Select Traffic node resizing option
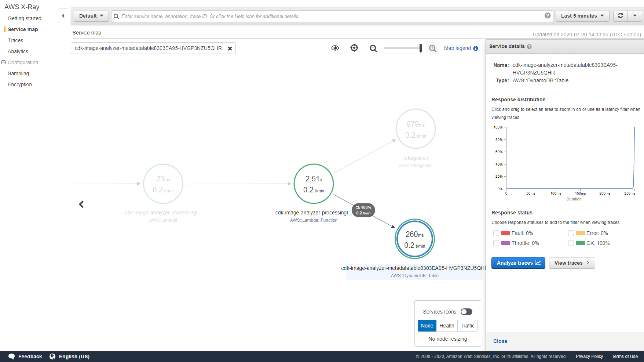Viewport: 644px width, 362px height. pyautogui.click(x=468, y=326)
